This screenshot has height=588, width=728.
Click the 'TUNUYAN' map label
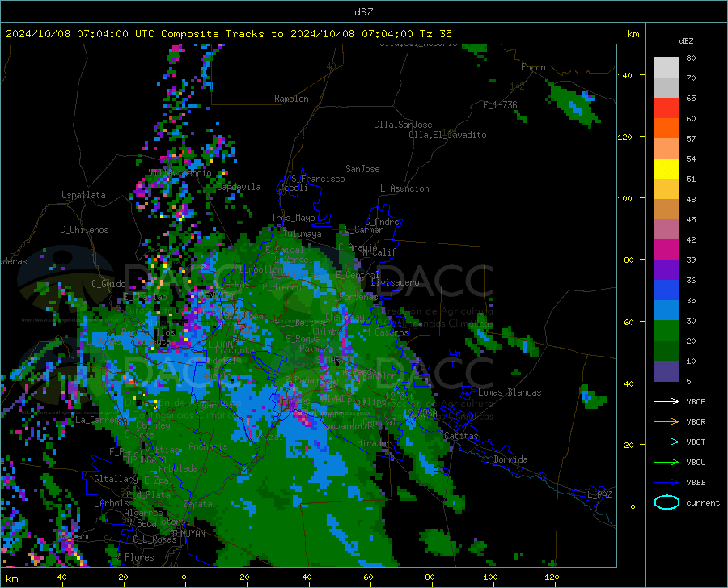click(x=188, y=534)
